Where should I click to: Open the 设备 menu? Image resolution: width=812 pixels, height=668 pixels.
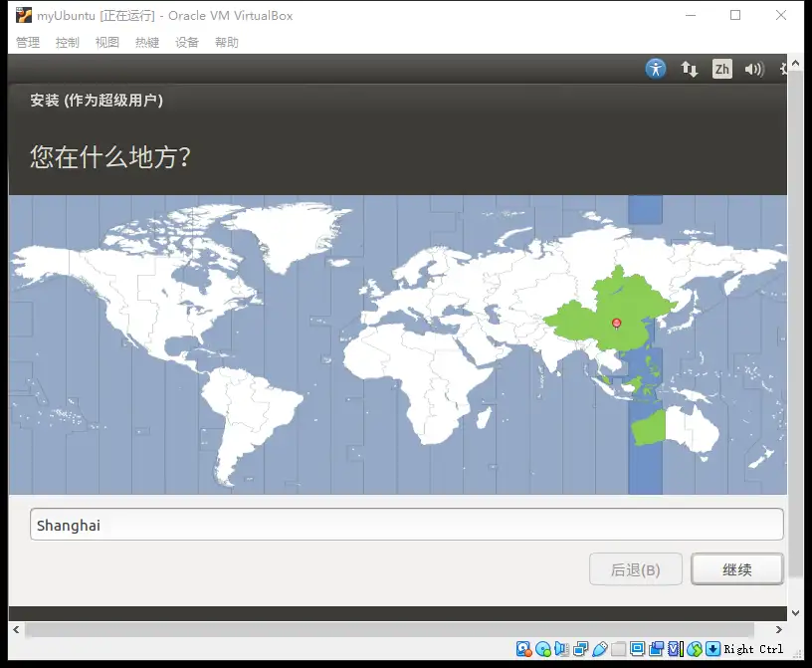pos(187,42)
